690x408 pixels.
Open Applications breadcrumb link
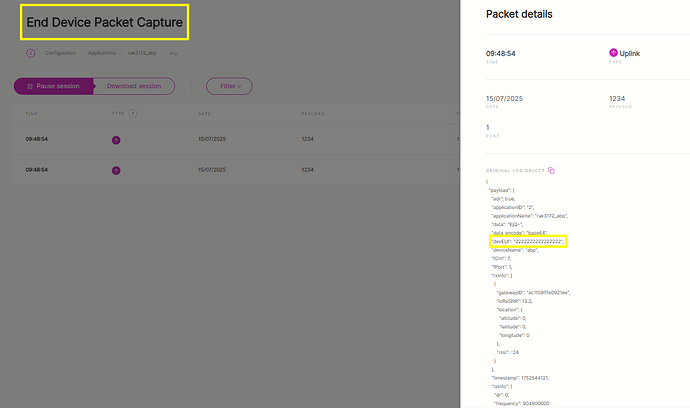pyautogui.click(x=101, y=52)
